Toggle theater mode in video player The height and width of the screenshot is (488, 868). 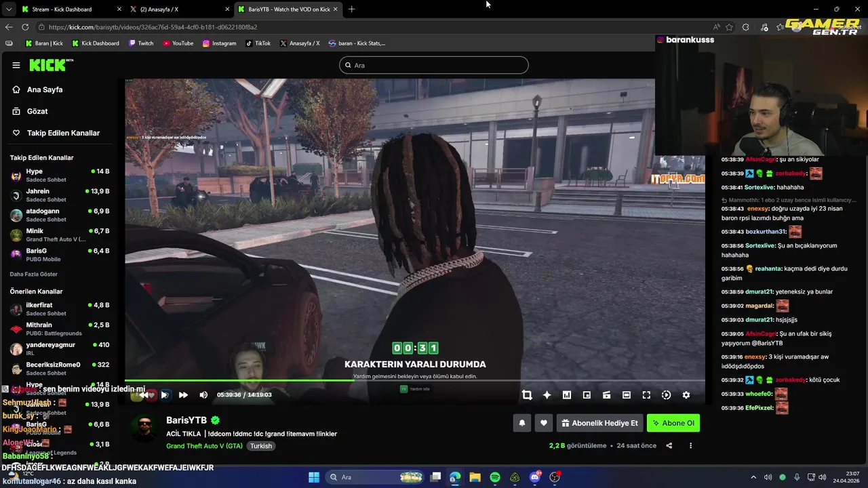click(x=627, y=394)
